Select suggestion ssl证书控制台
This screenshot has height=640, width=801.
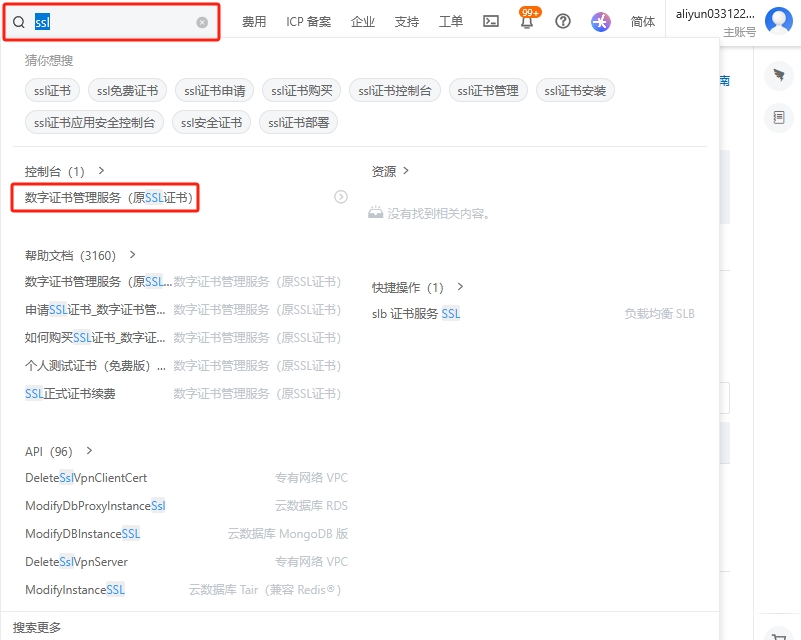(x=395, y=91)
